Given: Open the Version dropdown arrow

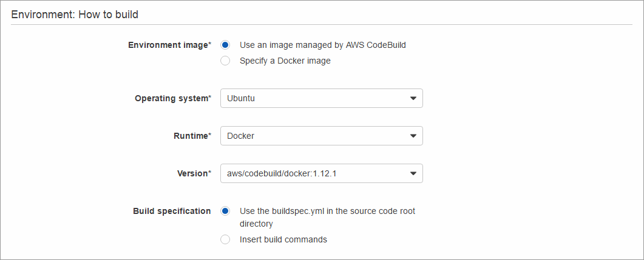Looking at the screenshot, I should coord(413,173).
